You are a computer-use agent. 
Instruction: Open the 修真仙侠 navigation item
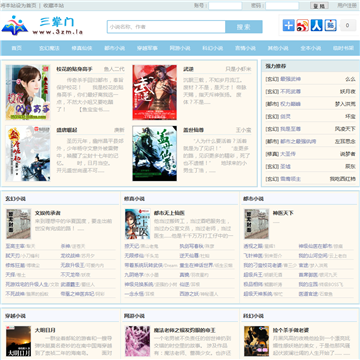82,48
